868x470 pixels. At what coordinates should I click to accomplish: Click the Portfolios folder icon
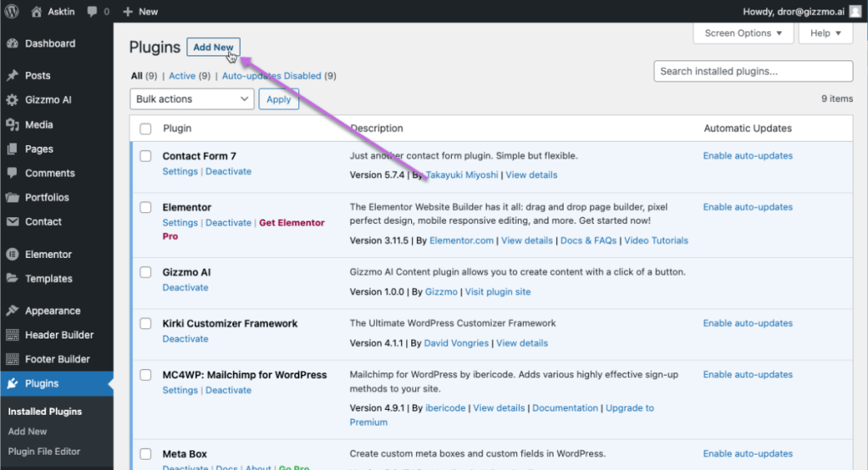pyautogui.click(x=12, y=198)
